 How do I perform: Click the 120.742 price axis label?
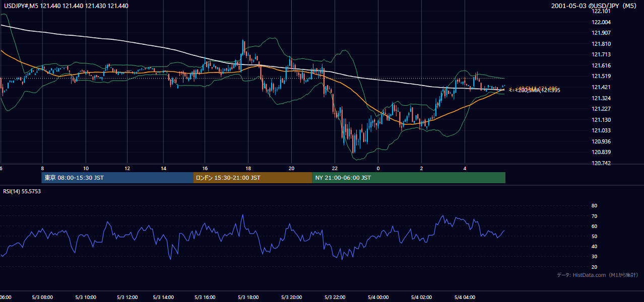click(x=601, y=163)
